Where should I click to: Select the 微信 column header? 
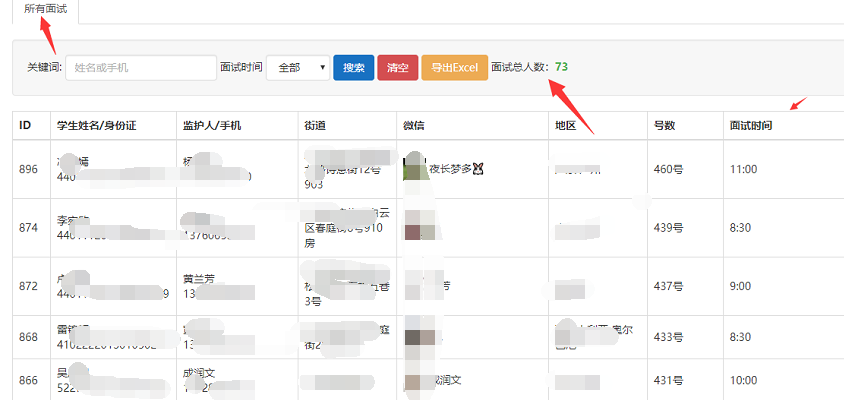click(x=414, y=126)
